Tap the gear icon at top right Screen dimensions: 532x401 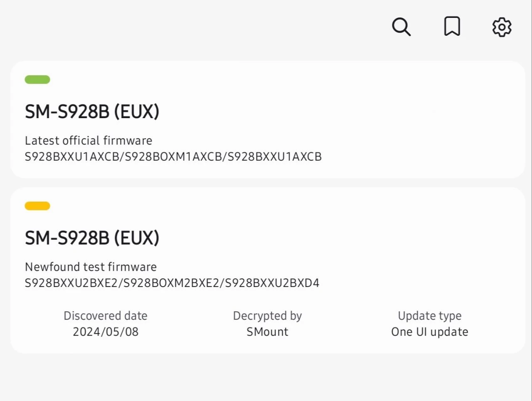[502, 27]
